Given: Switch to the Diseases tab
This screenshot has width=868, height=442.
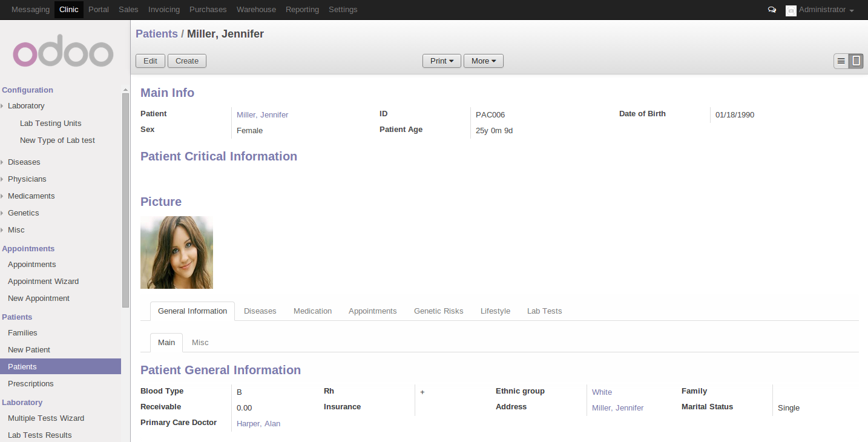Looking at the screenshot, I should (x=260, y=311).
